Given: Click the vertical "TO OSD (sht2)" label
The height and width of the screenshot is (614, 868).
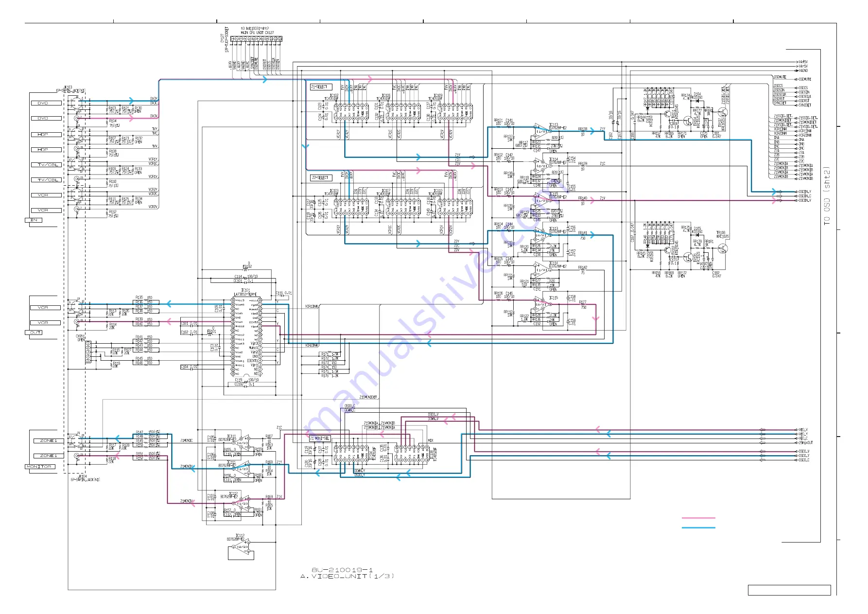Looking at the screenshot, I should pos(827,195).
